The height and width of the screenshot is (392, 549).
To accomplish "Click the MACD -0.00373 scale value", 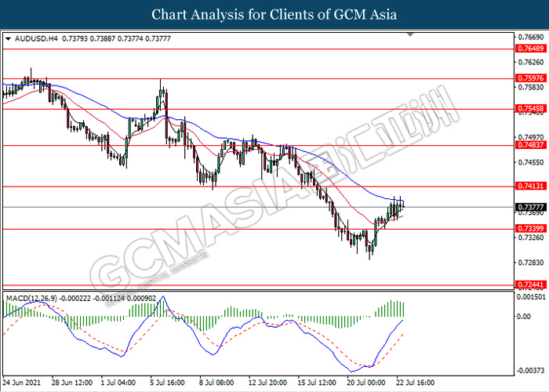I will 531,370.
